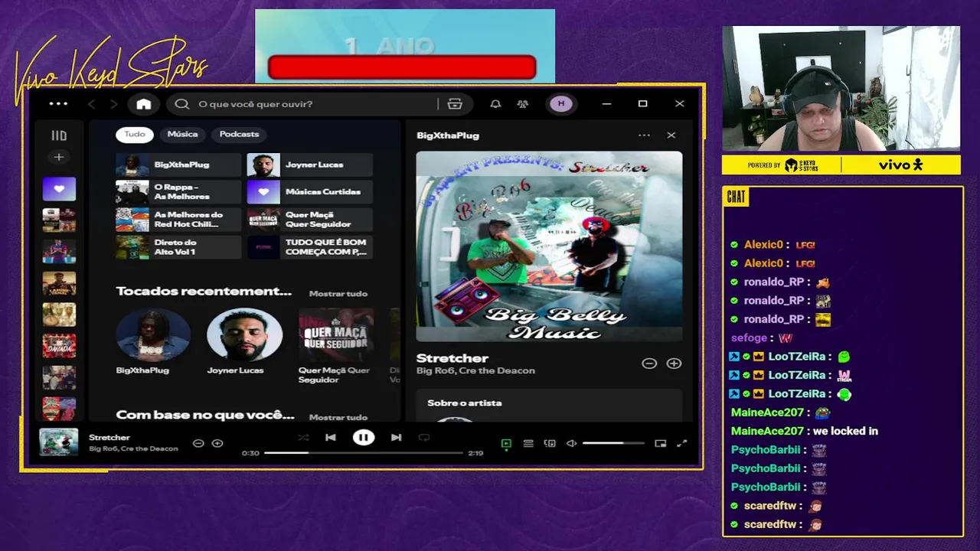Click the Stretcher title in Now Playing panel
This screenshot has height=551, width=980.
(452, 358)
